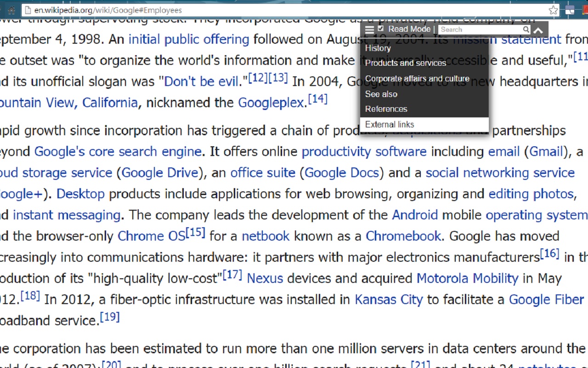
Task: Click citation reference [14]
Action: tap(318, 98)
